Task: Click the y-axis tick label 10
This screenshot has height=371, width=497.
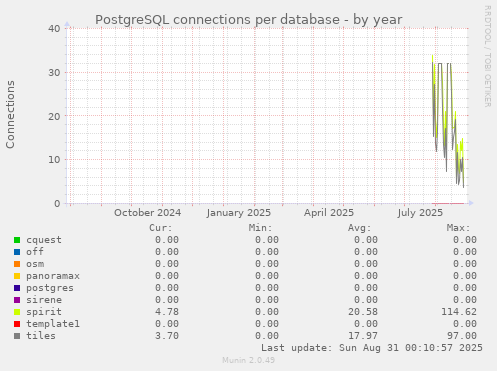Action: point(54,160)
